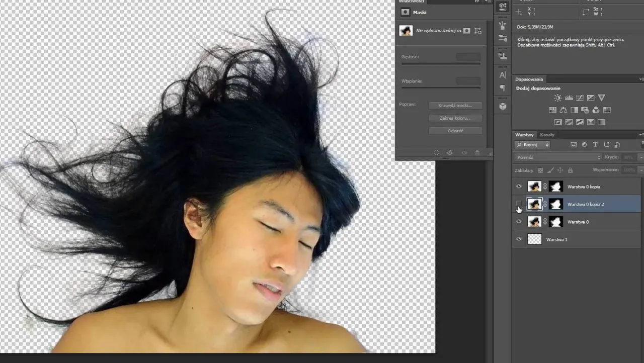The height and width of the screenshot is (363, 644).
Task: Click the Odwróć button
Action: pos(455,130)
